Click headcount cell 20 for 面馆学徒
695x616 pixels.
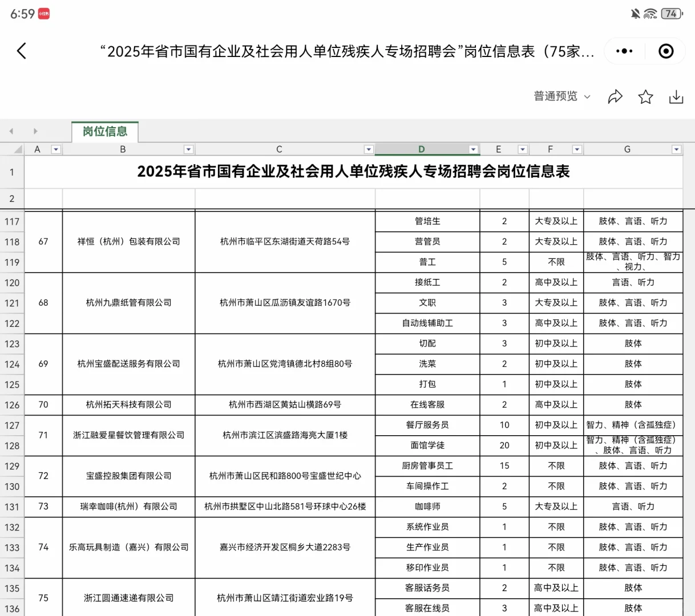click(504, 445)
